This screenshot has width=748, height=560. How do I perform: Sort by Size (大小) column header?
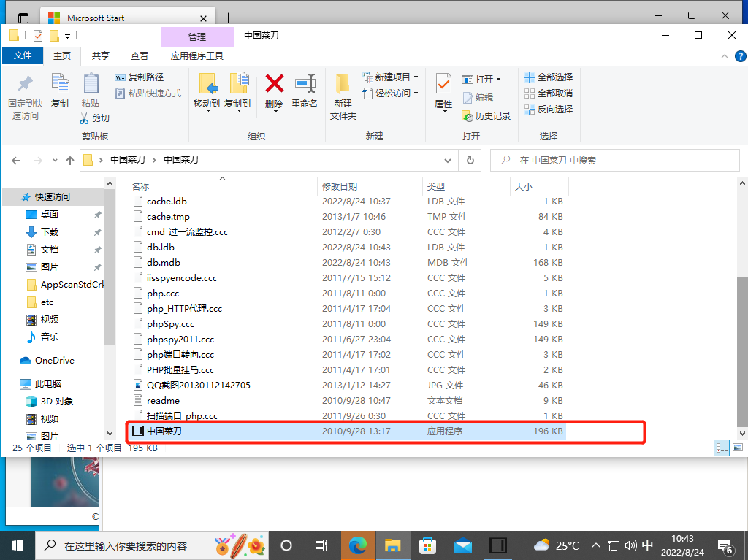(539, 186)
